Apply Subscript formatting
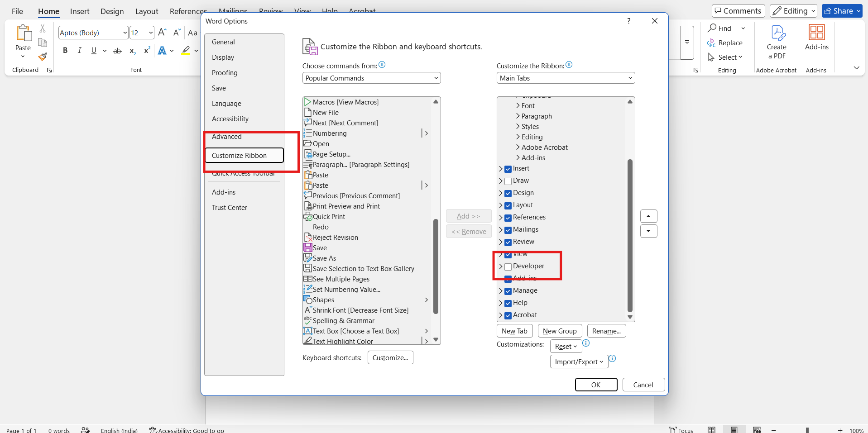This screenshot has width=868, height=433. tap(132, 51)
